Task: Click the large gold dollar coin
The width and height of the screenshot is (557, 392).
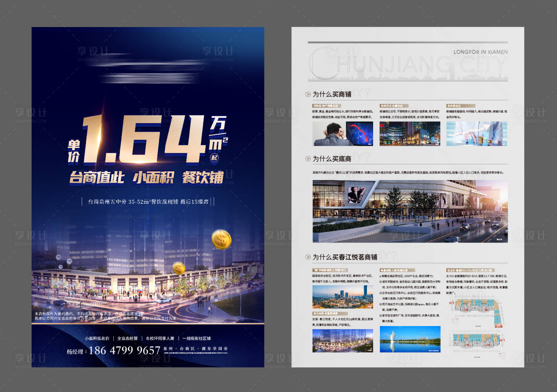Action: tap(222, 239)
